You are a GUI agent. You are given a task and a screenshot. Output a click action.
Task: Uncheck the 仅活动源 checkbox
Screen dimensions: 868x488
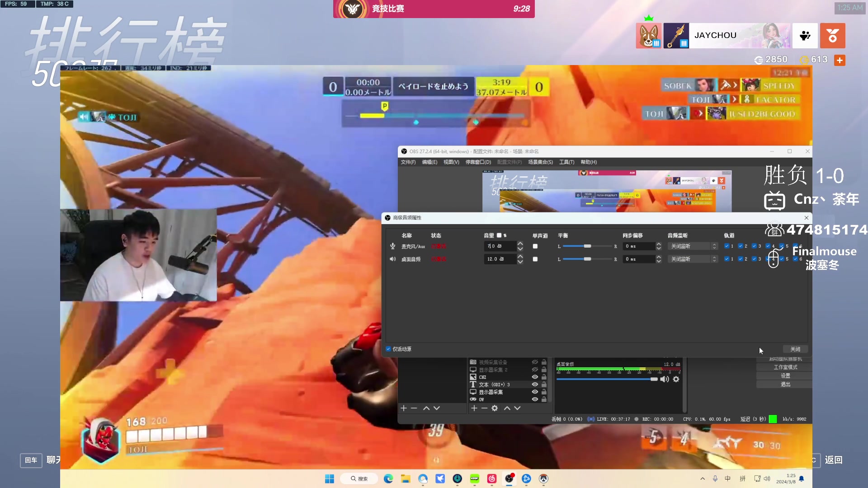coord(388,349)
